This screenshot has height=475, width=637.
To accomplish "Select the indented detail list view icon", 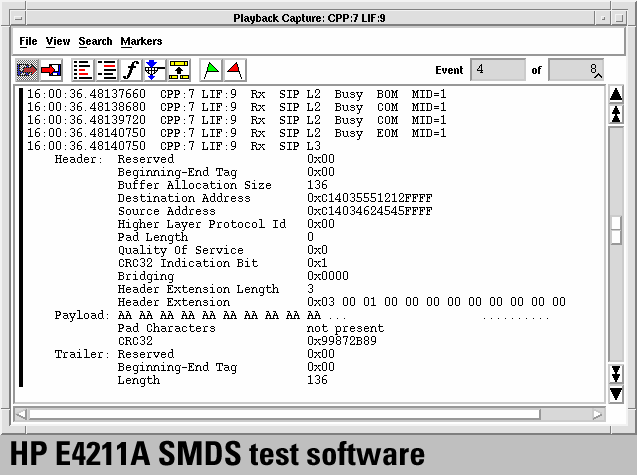I will pos(106,70).
